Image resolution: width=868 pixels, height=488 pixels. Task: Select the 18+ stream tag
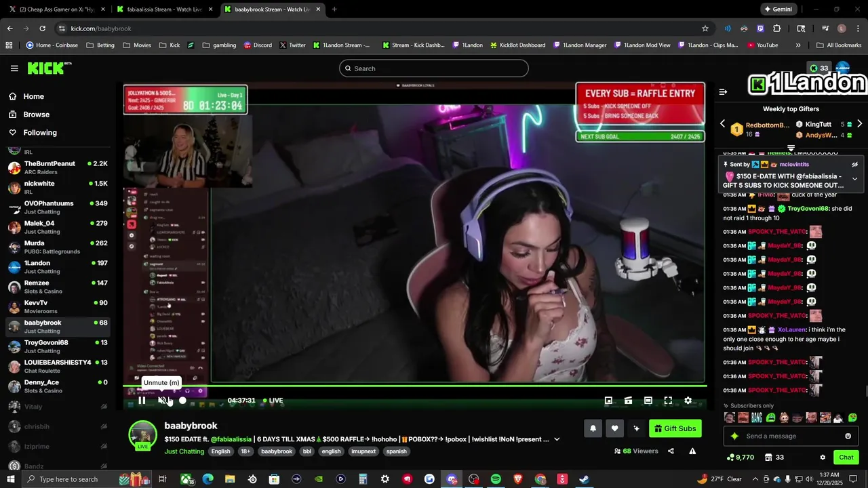245,451
